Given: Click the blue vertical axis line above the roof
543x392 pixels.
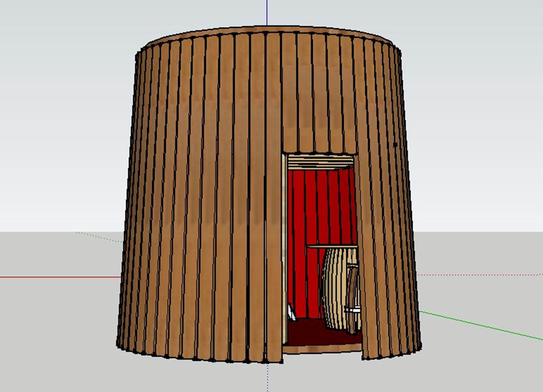Looking at the screenshot, I should click(267, 12).
